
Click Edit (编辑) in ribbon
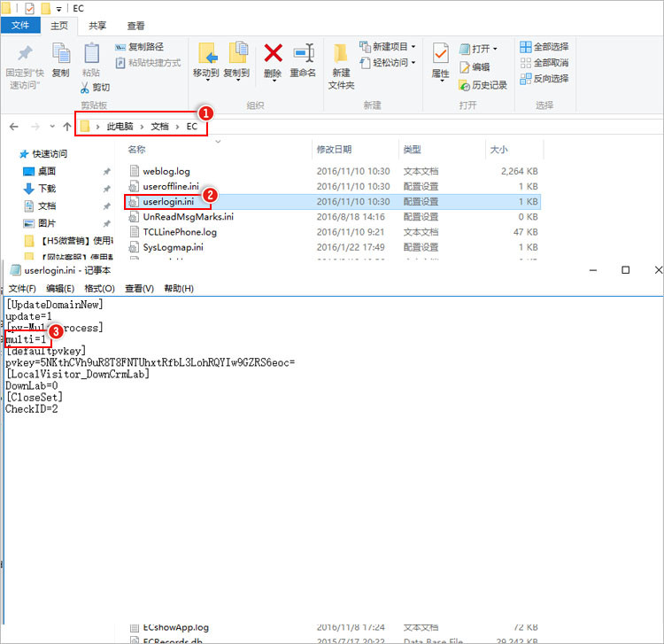(475, 67)
